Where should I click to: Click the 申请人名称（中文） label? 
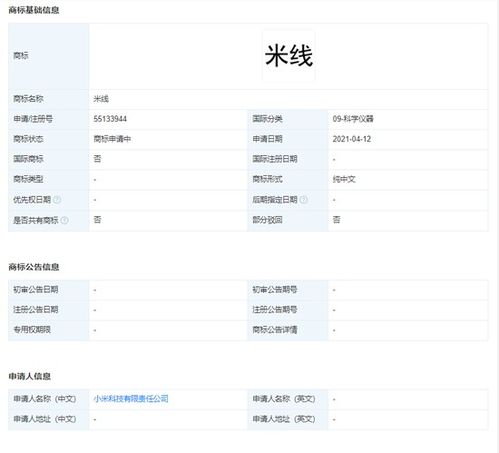point(45,399)
